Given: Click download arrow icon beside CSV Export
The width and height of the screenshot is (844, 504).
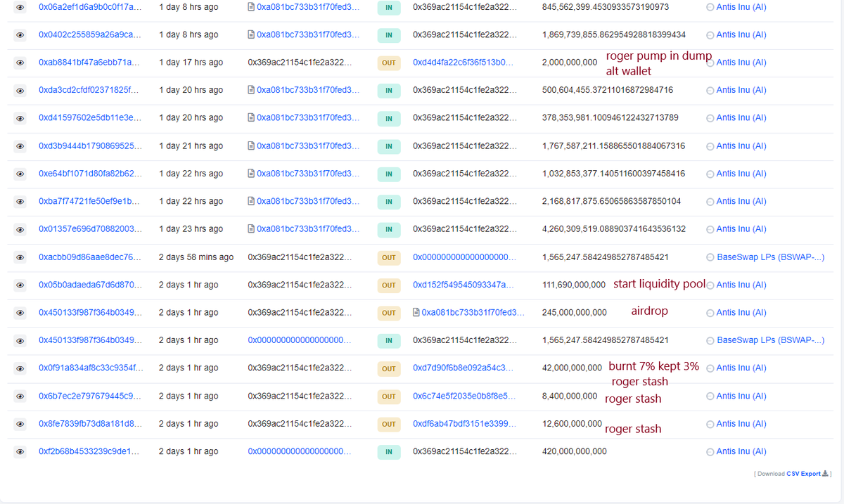Looking at the screenshot, I should 826,473.
